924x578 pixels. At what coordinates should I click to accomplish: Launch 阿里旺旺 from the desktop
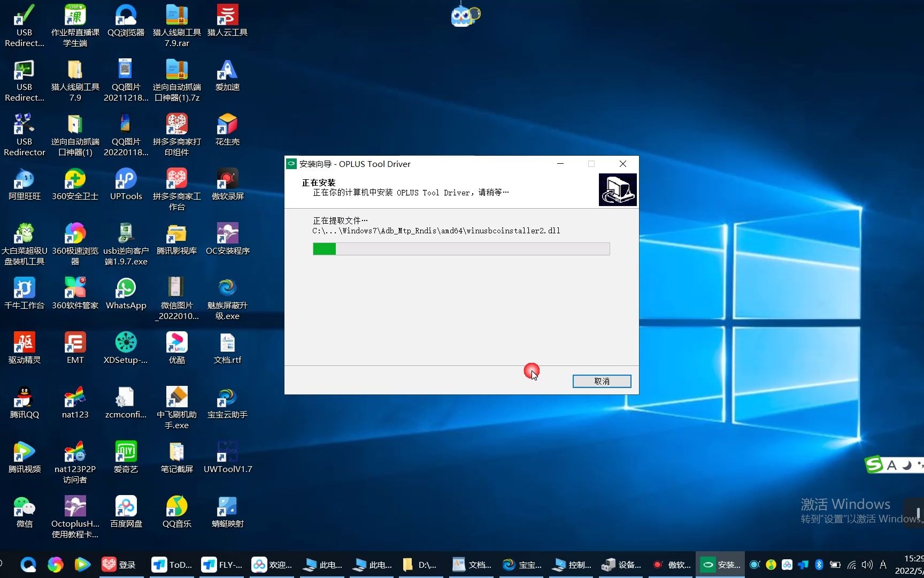[x=24, y=184]
